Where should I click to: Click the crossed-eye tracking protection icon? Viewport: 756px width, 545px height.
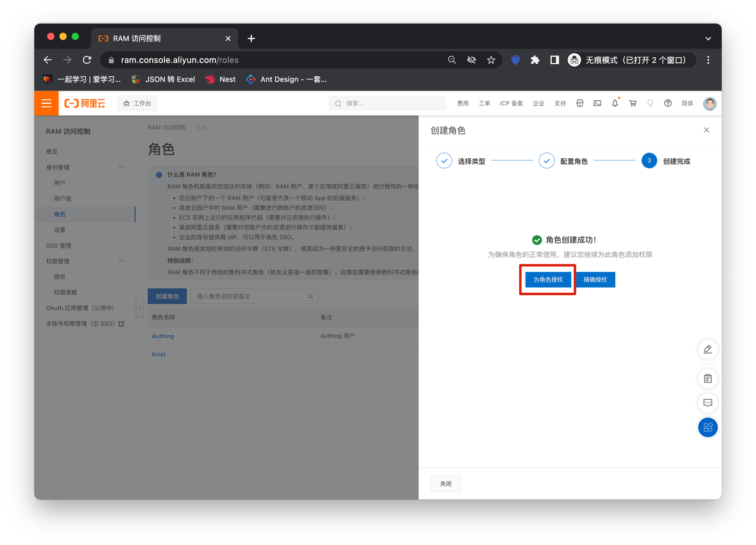(x=471, y=60)
